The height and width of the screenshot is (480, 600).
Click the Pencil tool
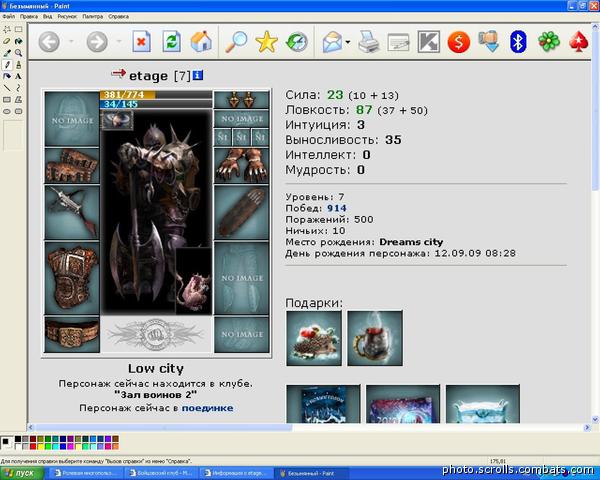[x=7, y=65]
